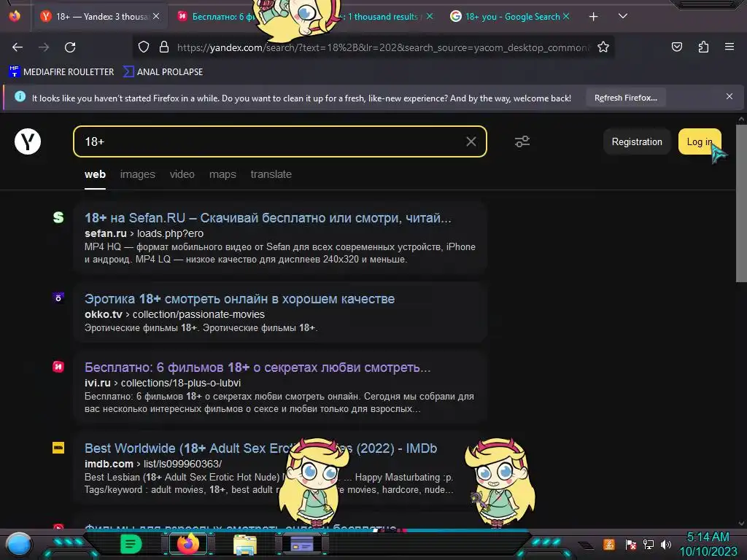Expand the list all tabs chevron
Screen dimensions: 747x560
(x=623, y=16)
